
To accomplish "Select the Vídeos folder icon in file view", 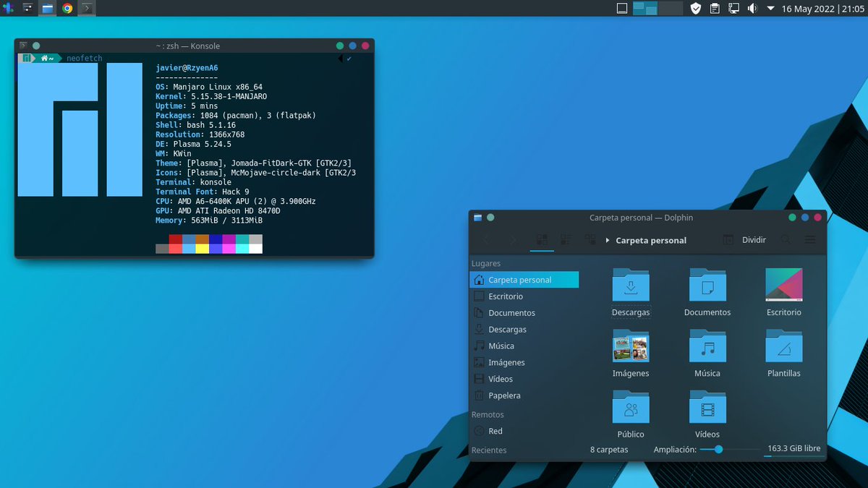I will click(x=707, y=406).
